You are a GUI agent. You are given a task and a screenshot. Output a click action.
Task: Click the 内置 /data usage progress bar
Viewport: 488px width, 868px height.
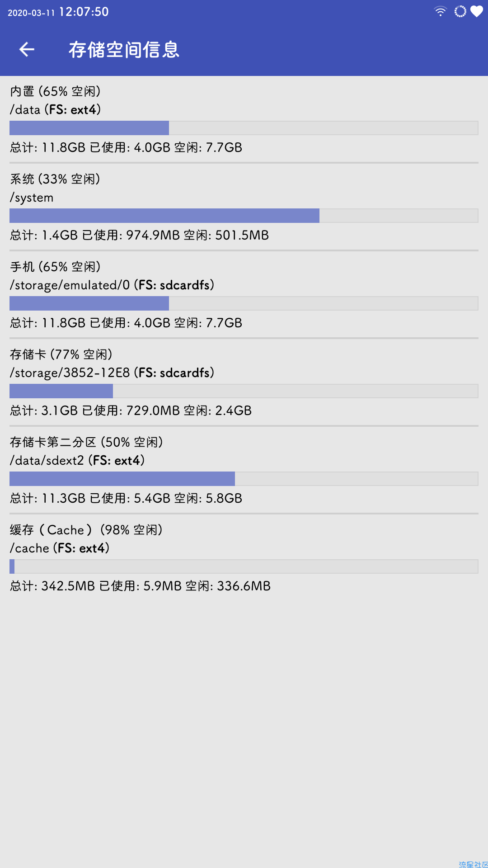pos(244,128)
